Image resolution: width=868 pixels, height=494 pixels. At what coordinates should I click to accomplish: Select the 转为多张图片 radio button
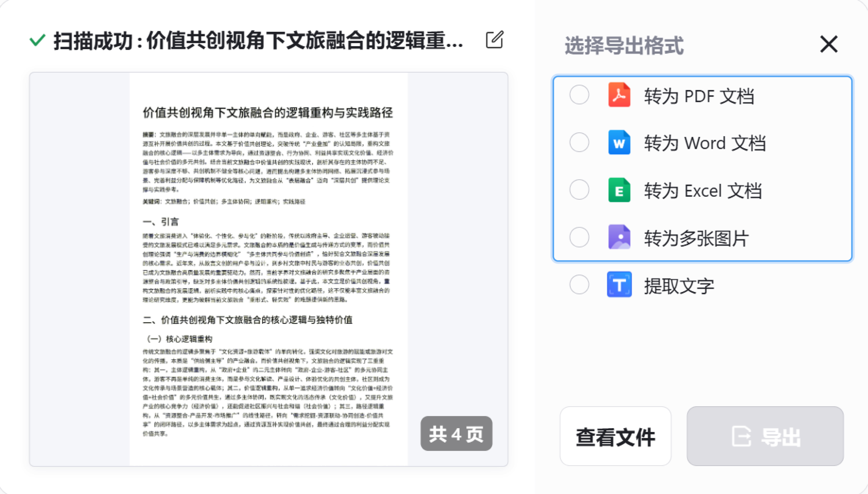[579, 237]
